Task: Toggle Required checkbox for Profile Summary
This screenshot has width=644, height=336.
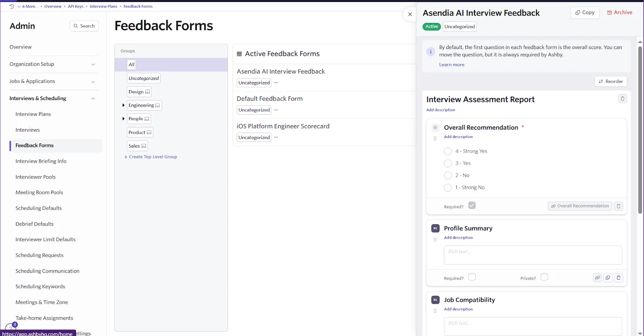Action: 472,277
